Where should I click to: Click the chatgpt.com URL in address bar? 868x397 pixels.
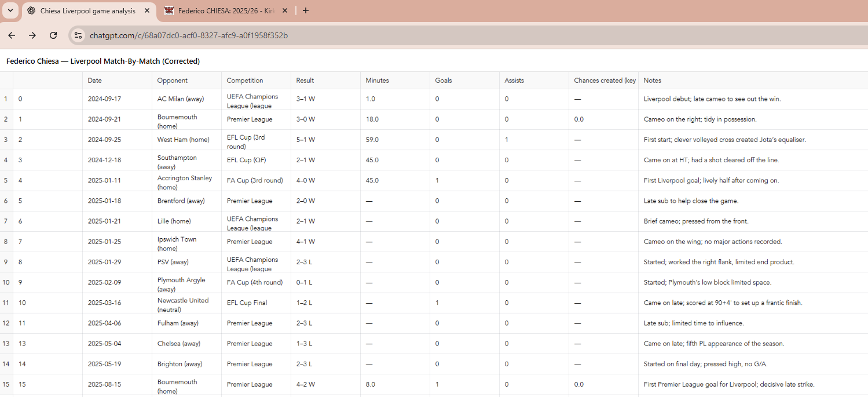click(x=189, y=35)
